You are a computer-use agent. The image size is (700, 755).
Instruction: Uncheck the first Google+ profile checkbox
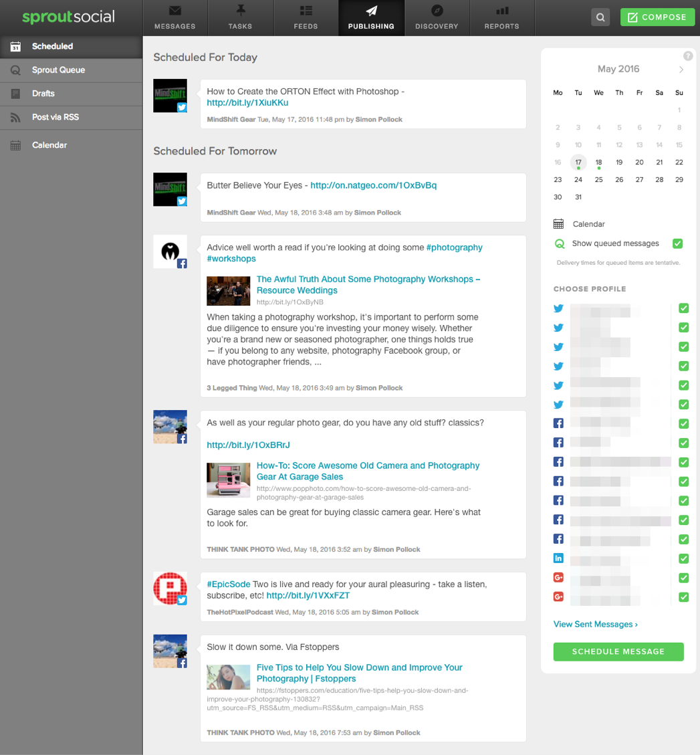point(684,578)
